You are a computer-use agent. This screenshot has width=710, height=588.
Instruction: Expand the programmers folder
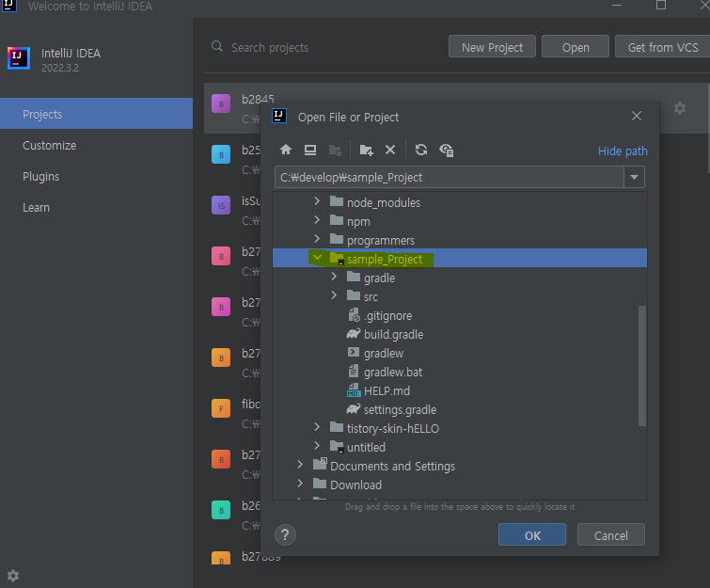[317, 239]
